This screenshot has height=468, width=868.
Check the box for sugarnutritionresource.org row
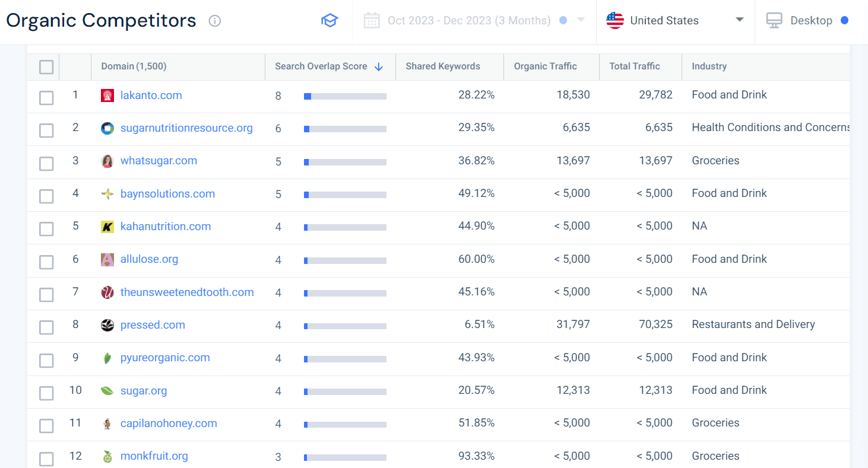click(46, 130)
